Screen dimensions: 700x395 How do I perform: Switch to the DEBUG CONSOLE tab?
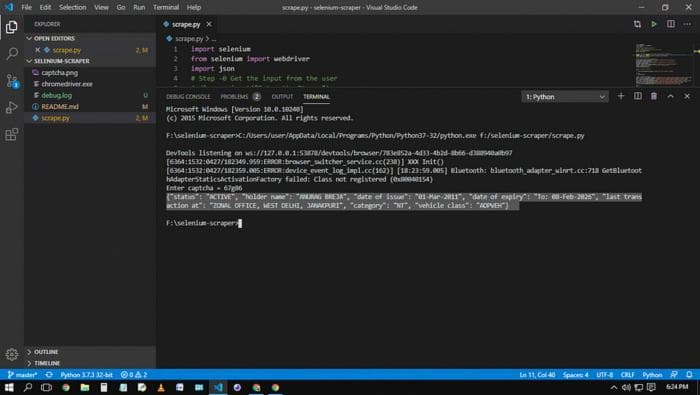coord(188,97)
